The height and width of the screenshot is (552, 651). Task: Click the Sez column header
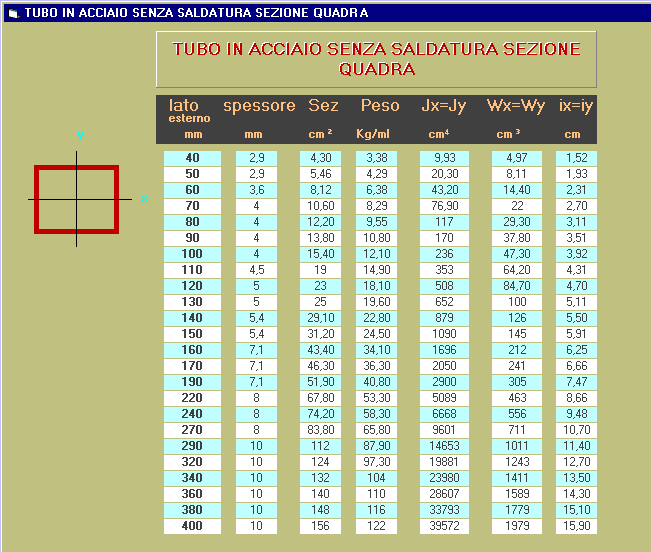(323, 105)
